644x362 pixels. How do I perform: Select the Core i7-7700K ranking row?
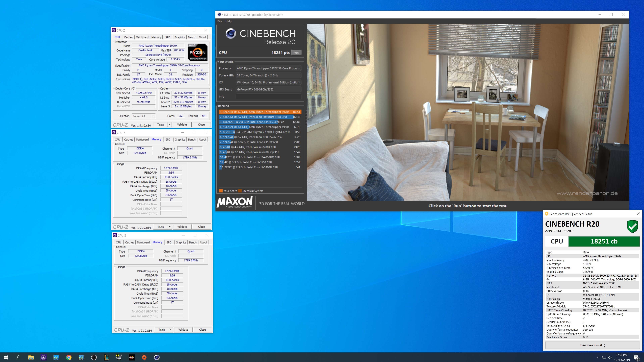click(260, 147)
